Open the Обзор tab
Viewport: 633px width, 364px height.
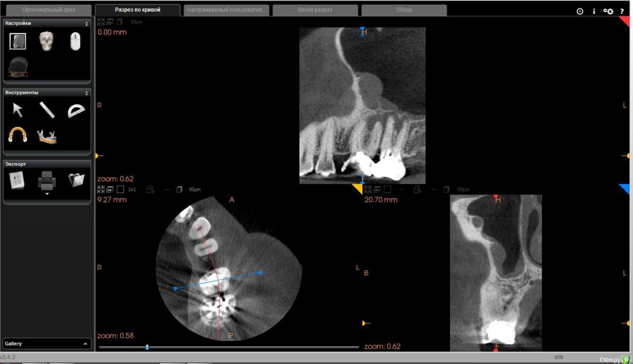click(x=404, y=10)
